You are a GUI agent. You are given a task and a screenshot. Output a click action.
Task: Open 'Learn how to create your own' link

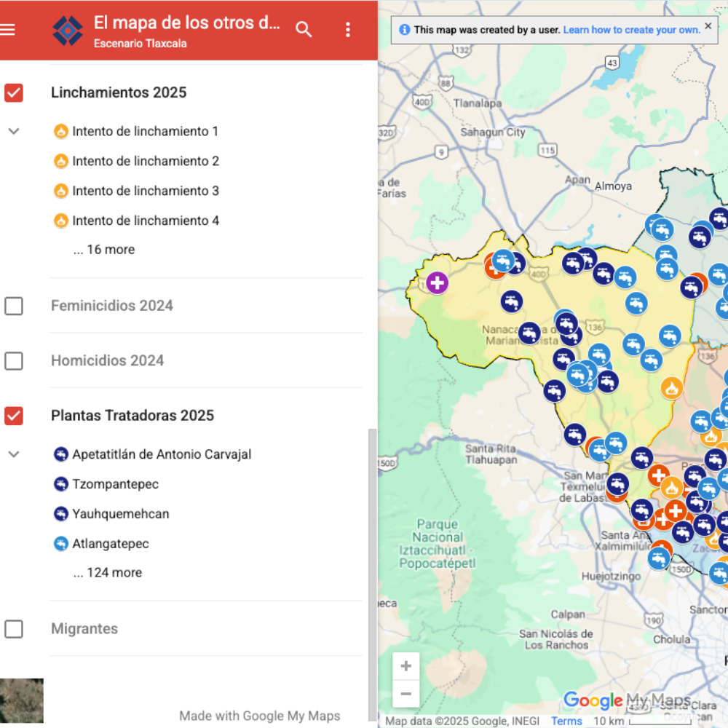[x=631, y=30]
